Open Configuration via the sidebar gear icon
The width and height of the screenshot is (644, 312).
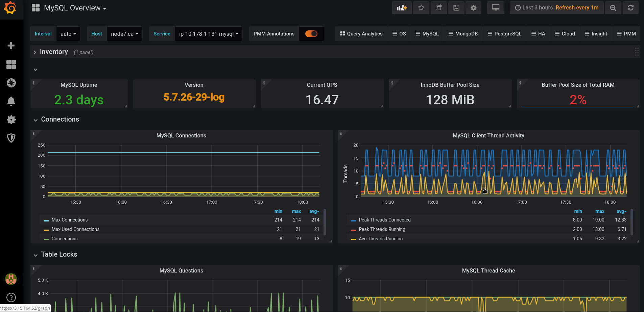(11, 120)
